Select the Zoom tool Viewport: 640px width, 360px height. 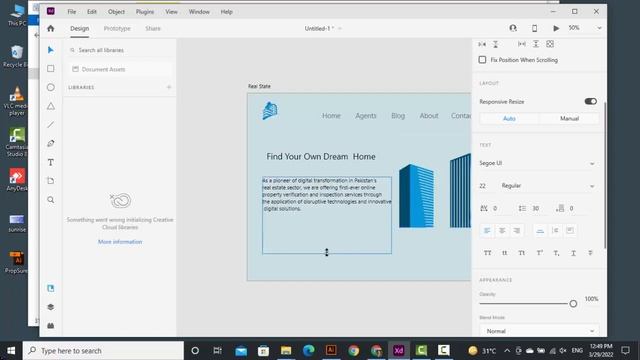(51, 200)
